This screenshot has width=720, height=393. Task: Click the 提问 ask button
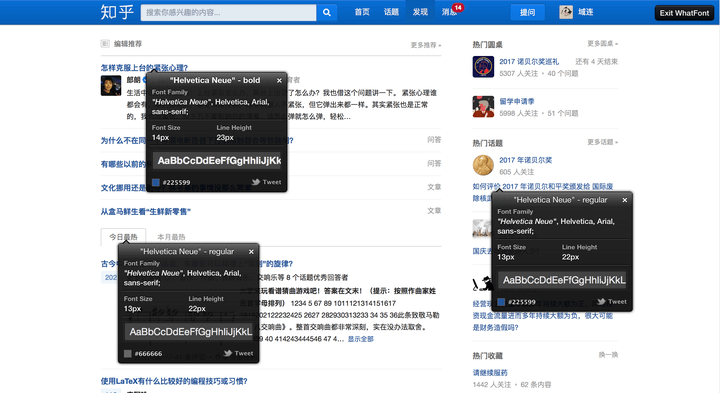click(x=528, y=12)
